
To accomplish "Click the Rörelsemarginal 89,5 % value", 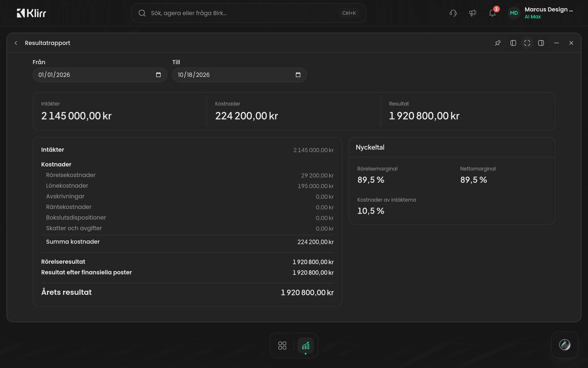I will click(x=371, y=180).
